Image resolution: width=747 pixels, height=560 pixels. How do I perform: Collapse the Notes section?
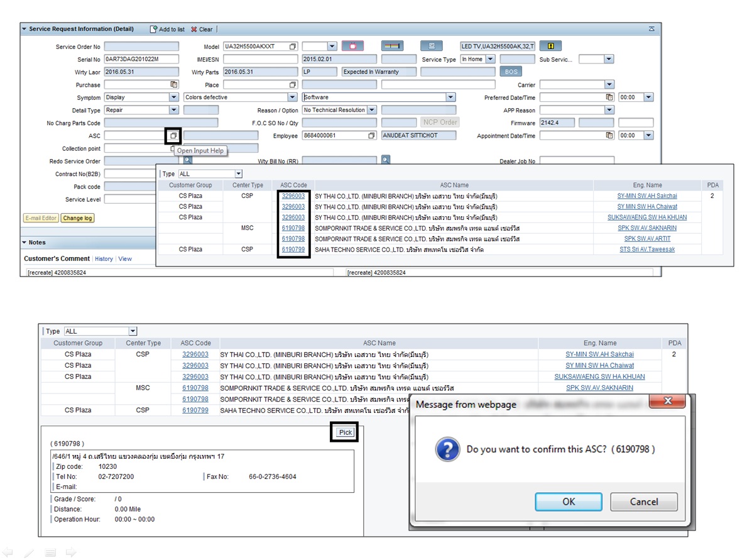pos(25,242)
